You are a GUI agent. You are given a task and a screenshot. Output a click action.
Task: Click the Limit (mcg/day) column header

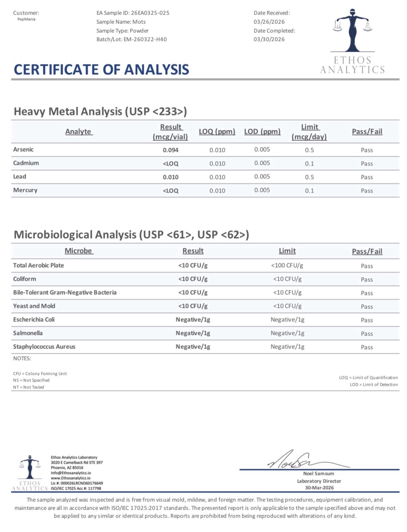pyautogui.click(x=309, y=132)
